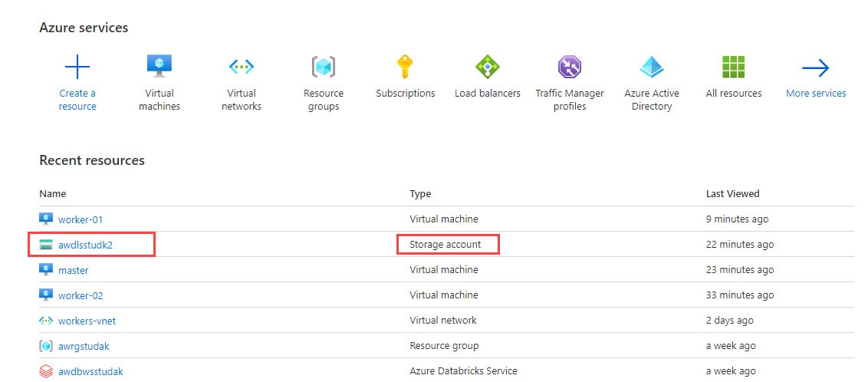Open the awdbwsstudak Databricks service
868x382 pixels.
(90, 371)
